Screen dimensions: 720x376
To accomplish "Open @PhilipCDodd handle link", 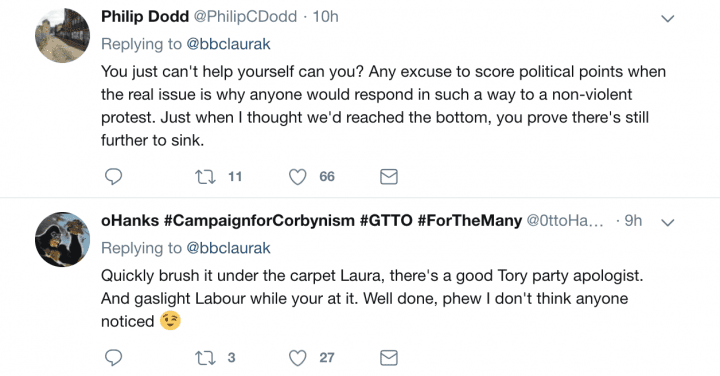I will [245, 17].
